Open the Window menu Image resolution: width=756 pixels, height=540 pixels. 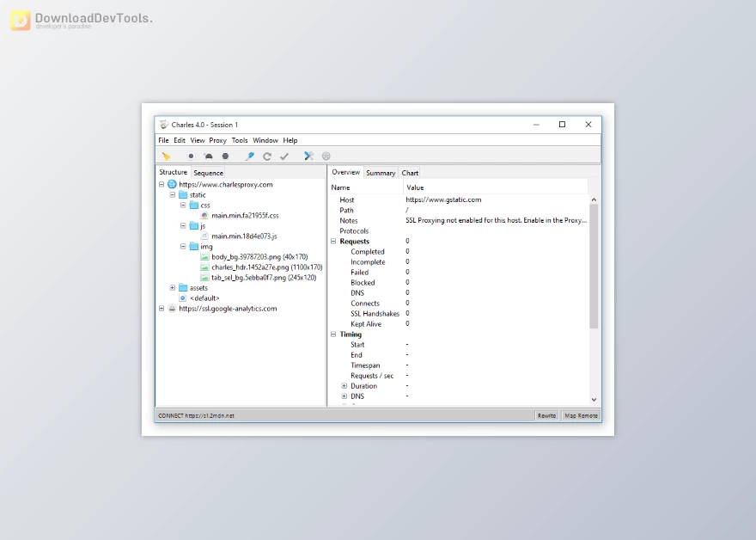click(x=265, y=140)
